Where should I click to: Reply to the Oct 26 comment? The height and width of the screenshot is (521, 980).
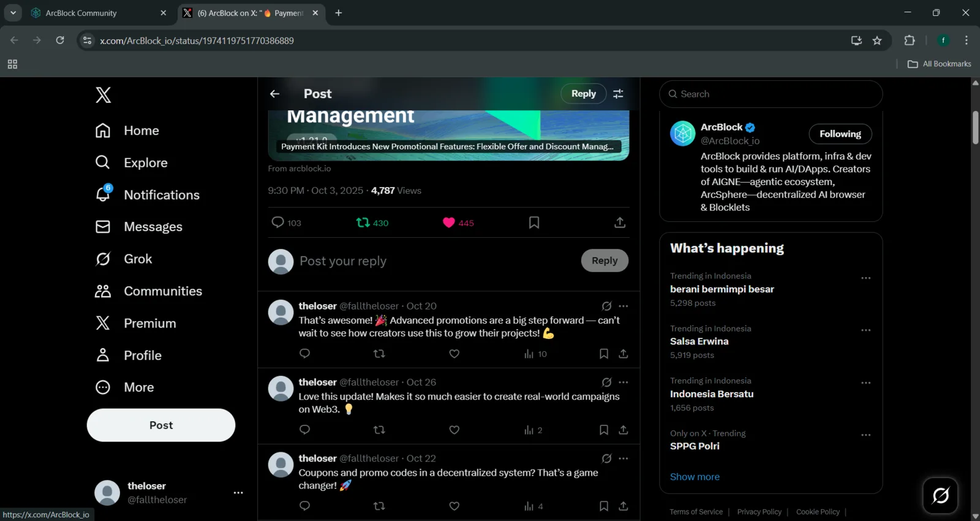tap(304, 430)
